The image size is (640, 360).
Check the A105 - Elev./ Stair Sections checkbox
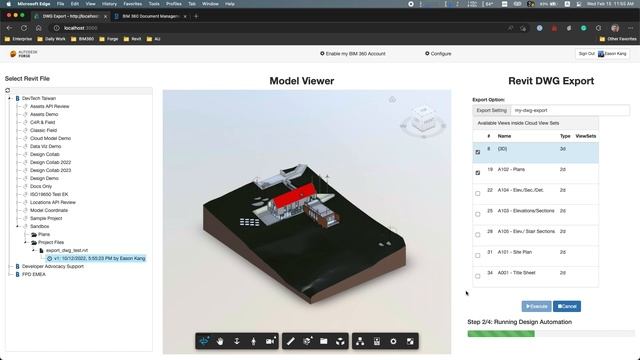(478, 235)
